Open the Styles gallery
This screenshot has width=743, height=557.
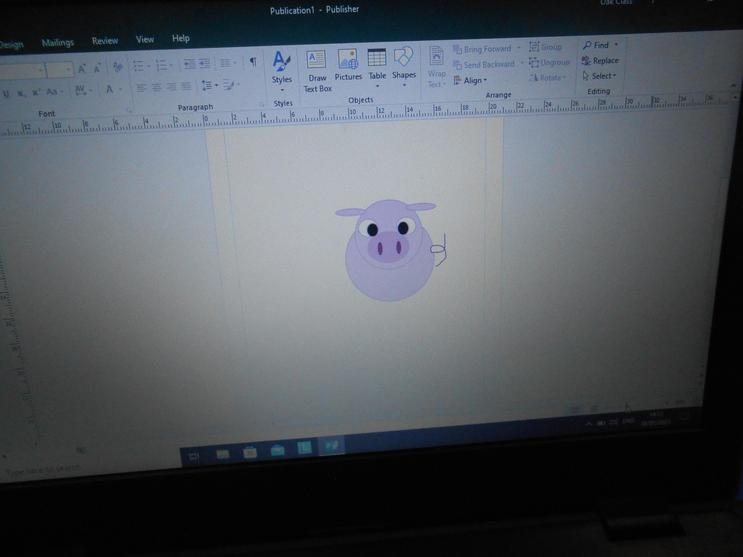(x=281, y=72)
